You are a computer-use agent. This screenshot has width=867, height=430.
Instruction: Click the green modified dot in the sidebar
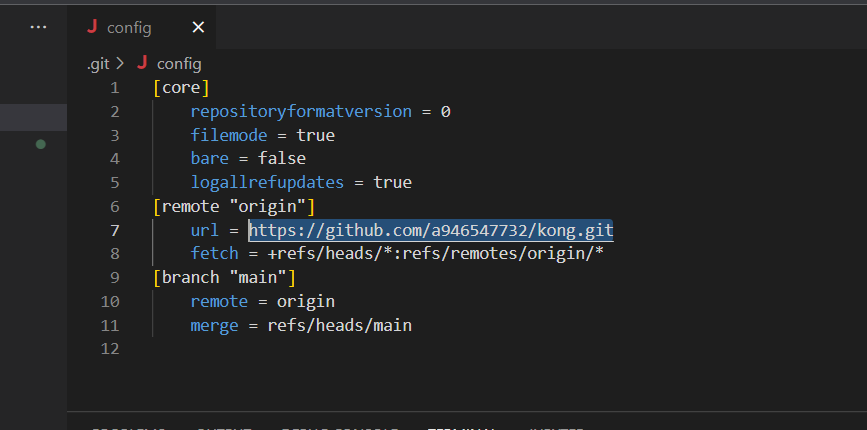(x=41, y=145)
